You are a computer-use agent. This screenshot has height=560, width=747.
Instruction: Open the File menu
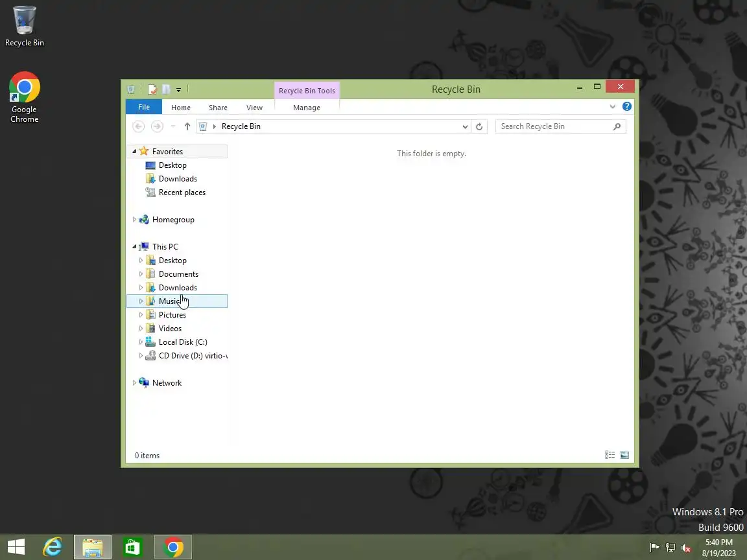(144, 107)
